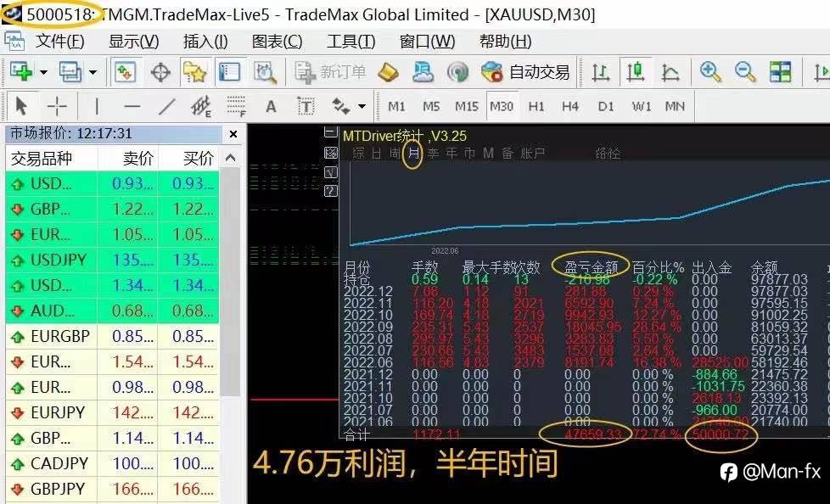Select the arrows objects tool

(x=340, y=106)
